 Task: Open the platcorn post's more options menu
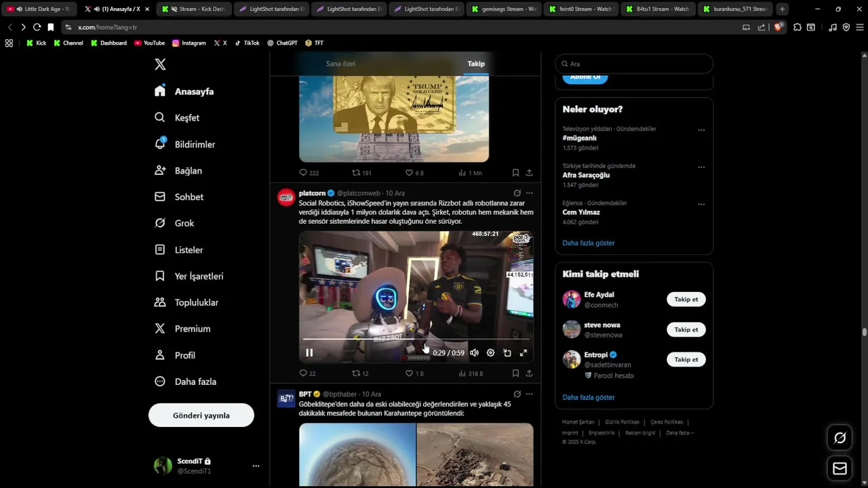530,193
